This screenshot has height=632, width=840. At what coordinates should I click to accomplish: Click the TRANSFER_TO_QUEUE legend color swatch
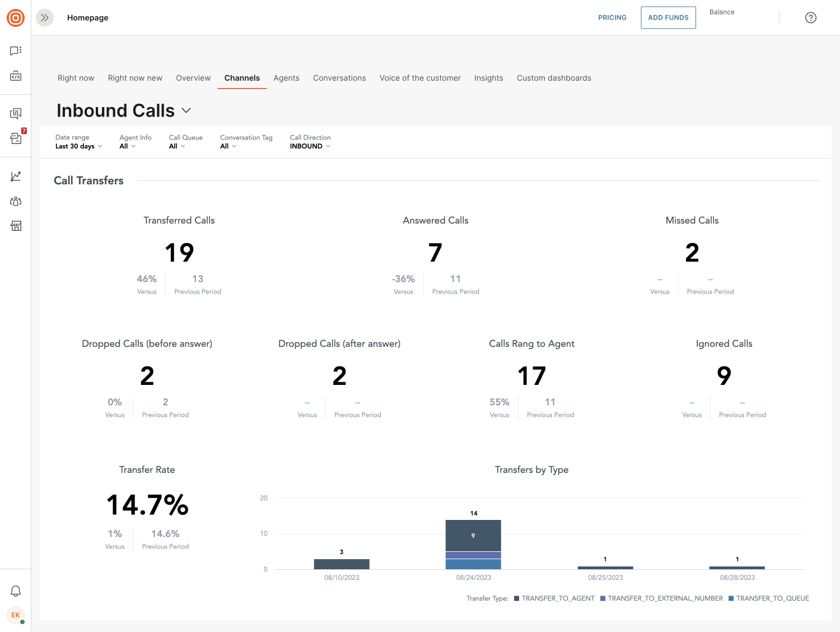coord(732,598)
